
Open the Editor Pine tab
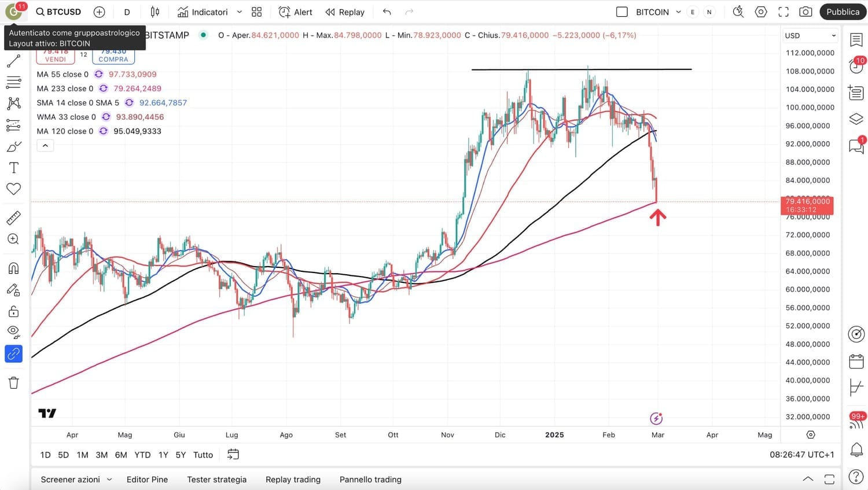point(147,479)
